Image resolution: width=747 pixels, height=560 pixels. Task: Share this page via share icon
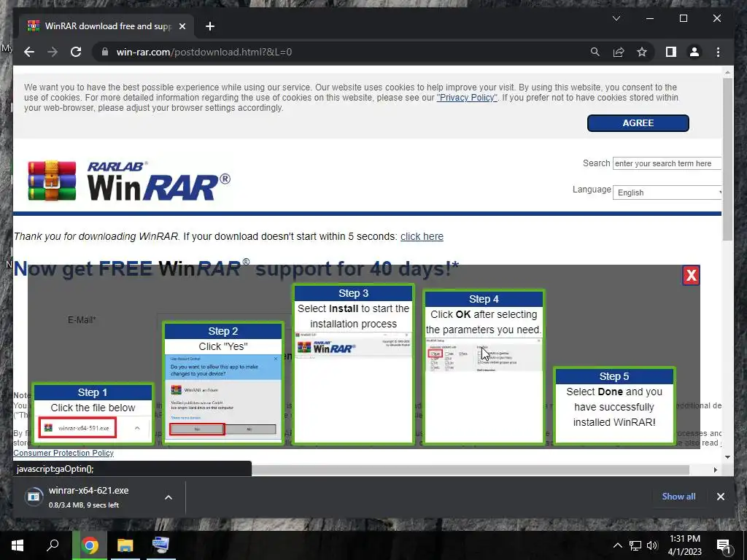point(619,52)
